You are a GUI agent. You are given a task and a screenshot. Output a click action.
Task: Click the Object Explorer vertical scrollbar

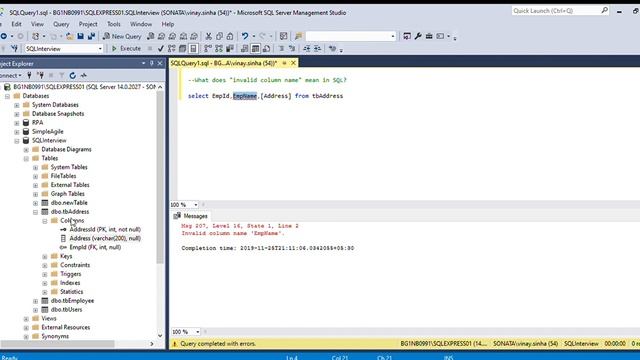pos(160,176)
